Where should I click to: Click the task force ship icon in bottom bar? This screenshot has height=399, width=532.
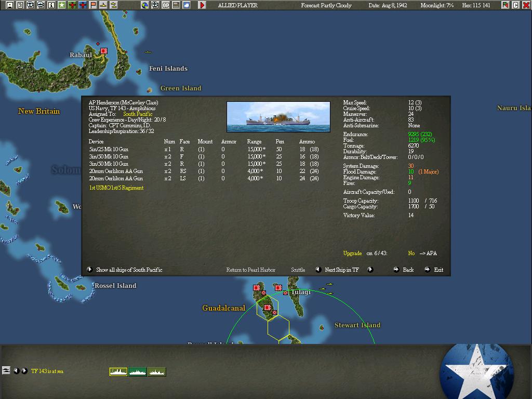point(6,370)
